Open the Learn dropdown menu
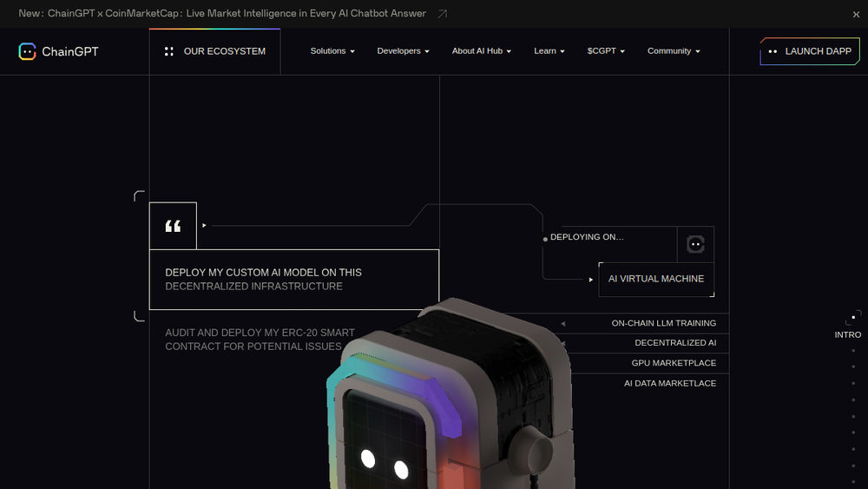868x489 pixels. (x=549, y=51)
